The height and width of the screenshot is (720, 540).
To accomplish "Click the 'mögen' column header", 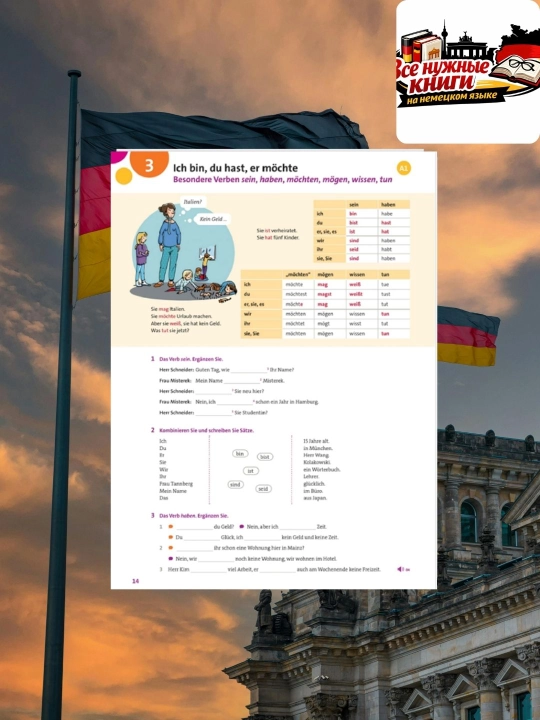I will [x=330, y=275].
